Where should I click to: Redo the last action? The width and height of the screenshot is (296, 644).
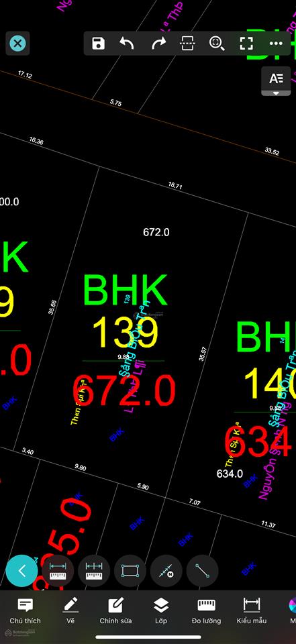coord(158,43)
